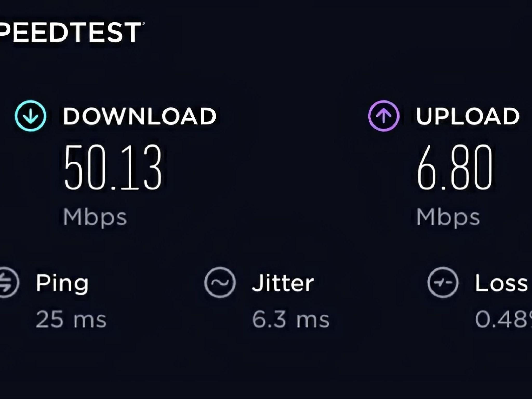Click the Jitter wave icon
This screenshot has width=532, height=399.
220,282
